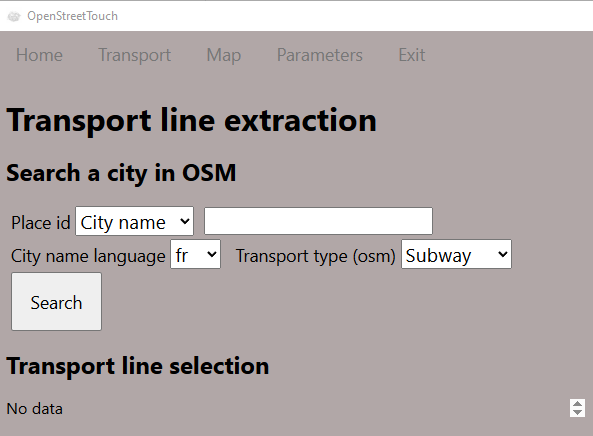
Task: Click the OpenStreetTouch window title text
Action: click(x=72, y=16)
